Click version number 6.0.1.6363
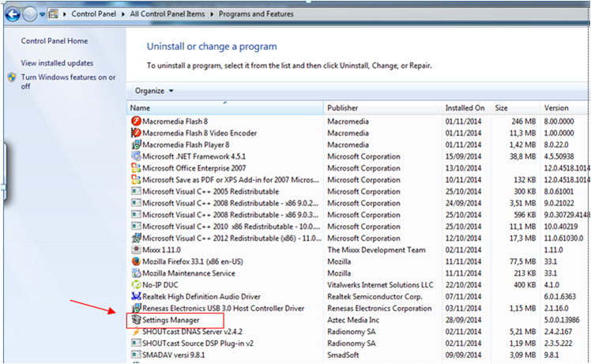Image resolution: width=591 pixels, height=364 pixels. [x=559, y=297]
